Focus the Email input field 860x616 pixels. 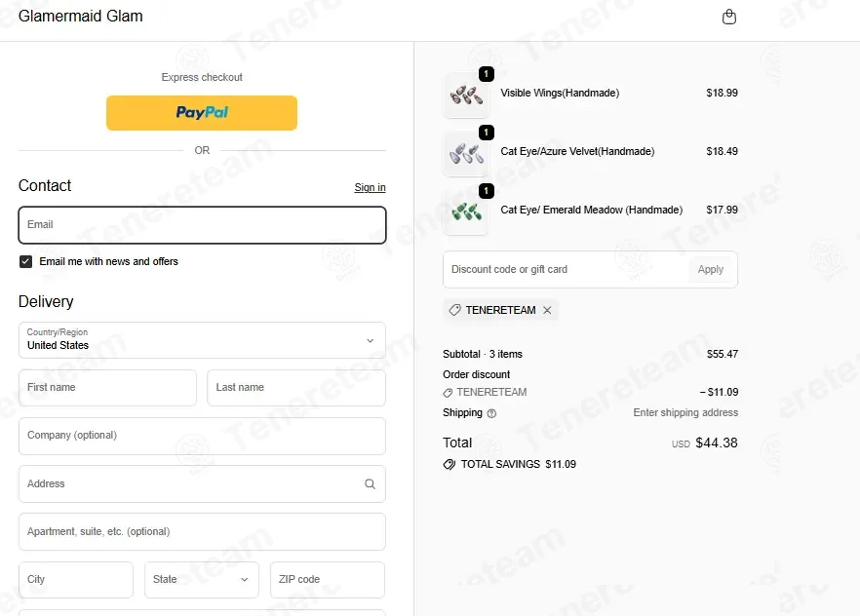[x=203, y=225]
